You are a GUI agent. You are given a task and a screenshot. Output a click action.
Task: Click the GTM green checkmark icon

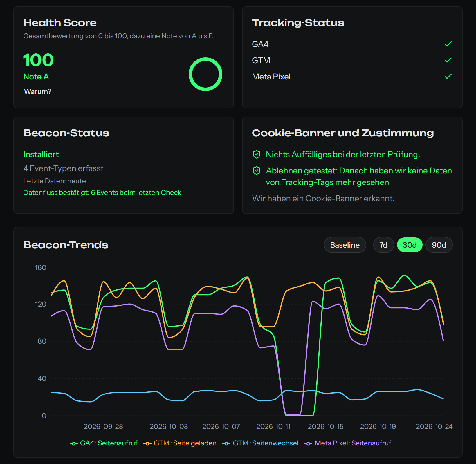[x=448, y=60]
